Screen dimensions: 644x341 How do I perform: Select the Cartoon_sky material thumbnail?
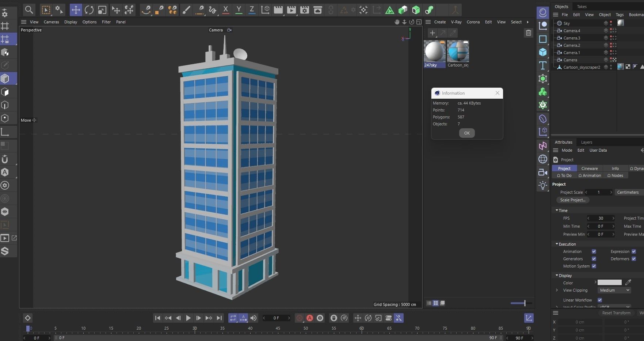458,54
